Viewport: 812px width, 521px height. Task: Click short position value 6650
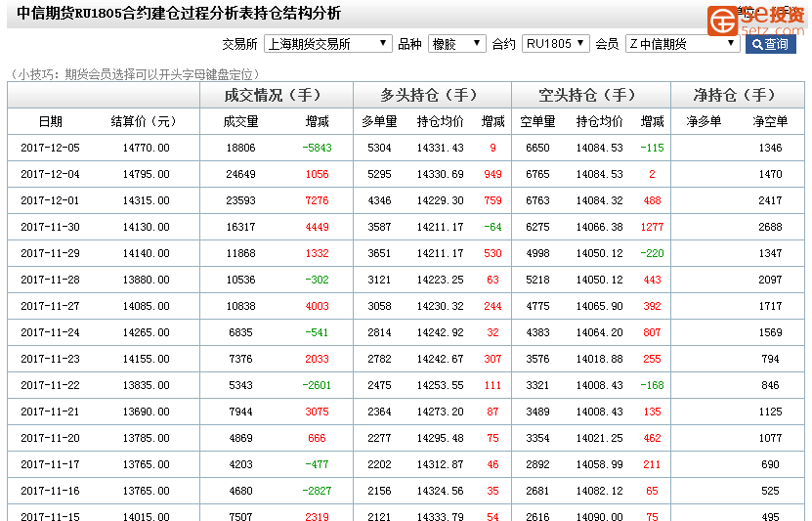537,149
